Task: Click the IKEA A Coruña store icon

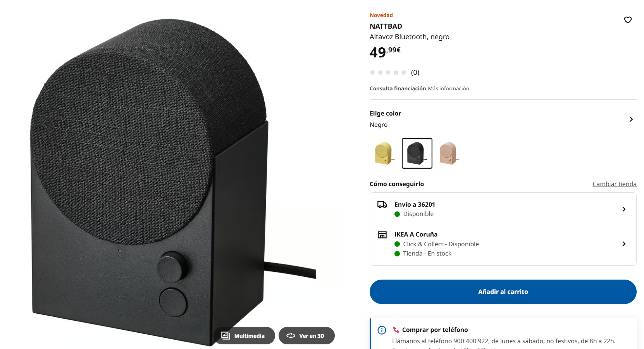Action: [382, 235]
